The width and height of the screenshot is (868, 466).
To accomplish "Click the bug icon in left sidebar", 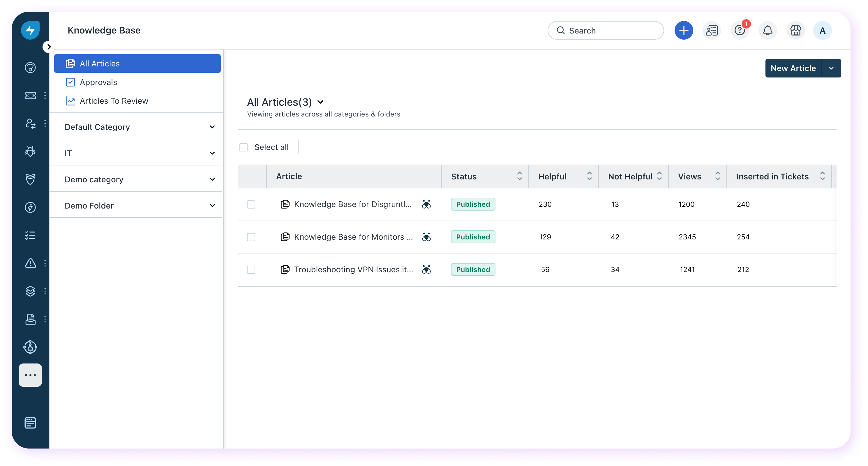I will pyautogui.click(x=30, y=151).
